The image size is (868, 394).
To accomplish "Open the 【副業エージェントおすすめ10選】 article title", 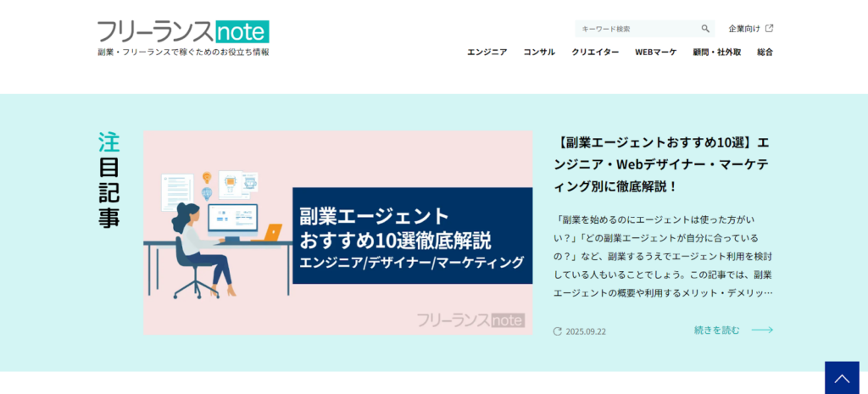I will click(664, 164).
